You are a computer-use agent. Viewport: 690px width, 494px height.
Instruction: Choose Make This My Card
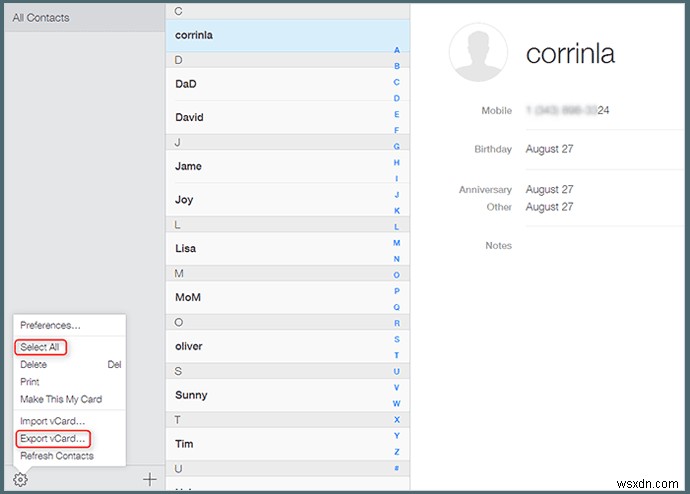pos(61,399)
